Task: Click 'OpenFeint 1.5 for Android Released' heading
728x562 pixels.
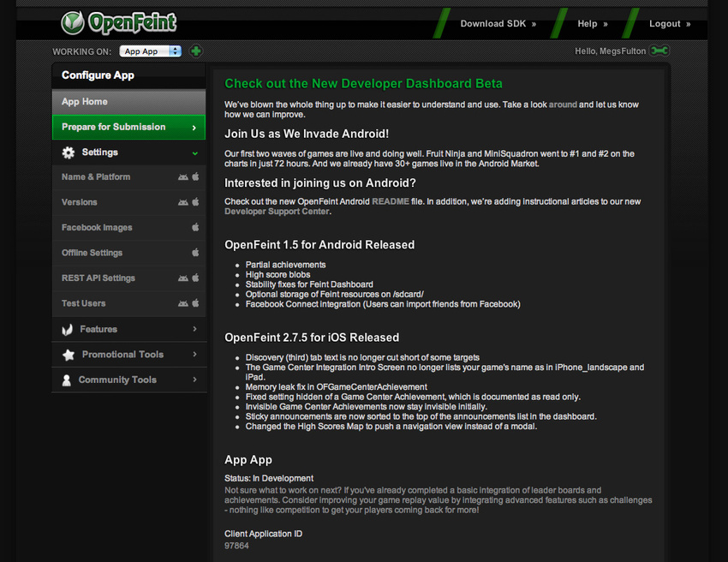Action: point(319,245)
